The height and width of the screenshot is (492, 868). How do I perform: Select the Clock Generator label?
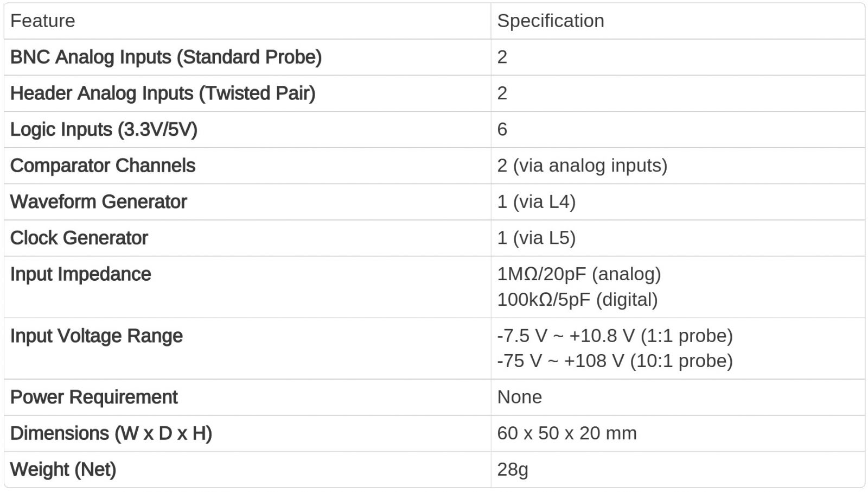[x=79, y=238]
